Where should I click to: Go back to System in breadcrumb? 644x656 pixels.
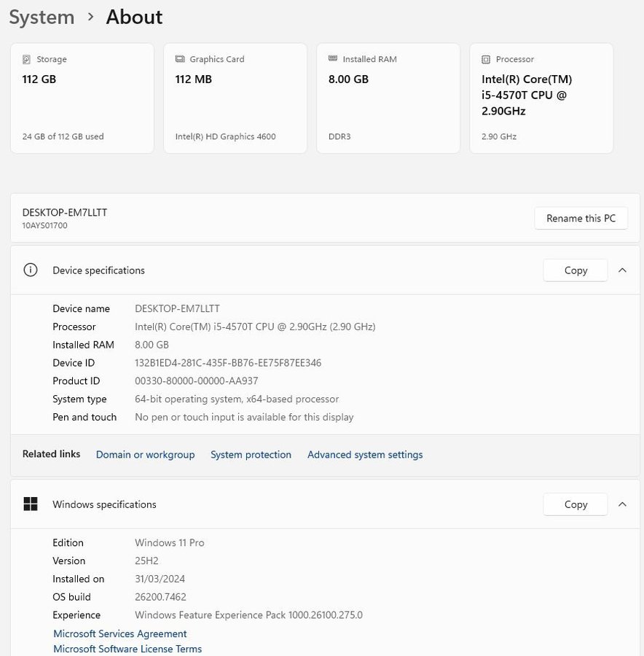pos(42,17)
